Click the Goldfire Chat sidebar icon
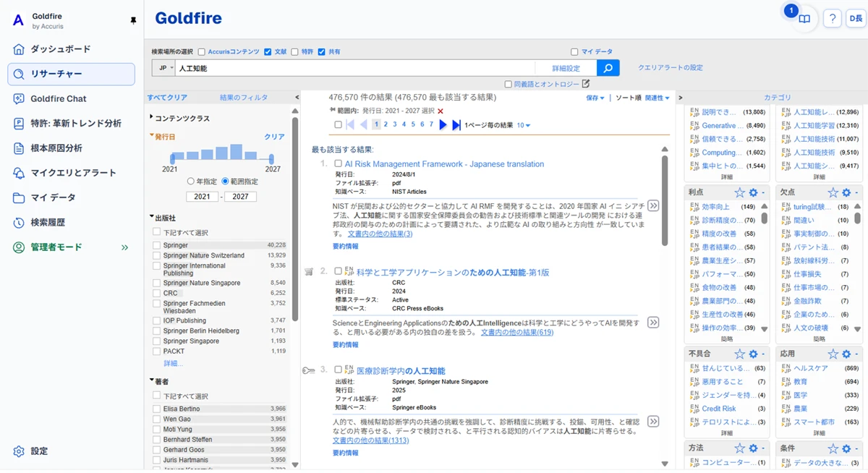The width and height of the screenshot is (868, 473). click(x=19, y=98)
